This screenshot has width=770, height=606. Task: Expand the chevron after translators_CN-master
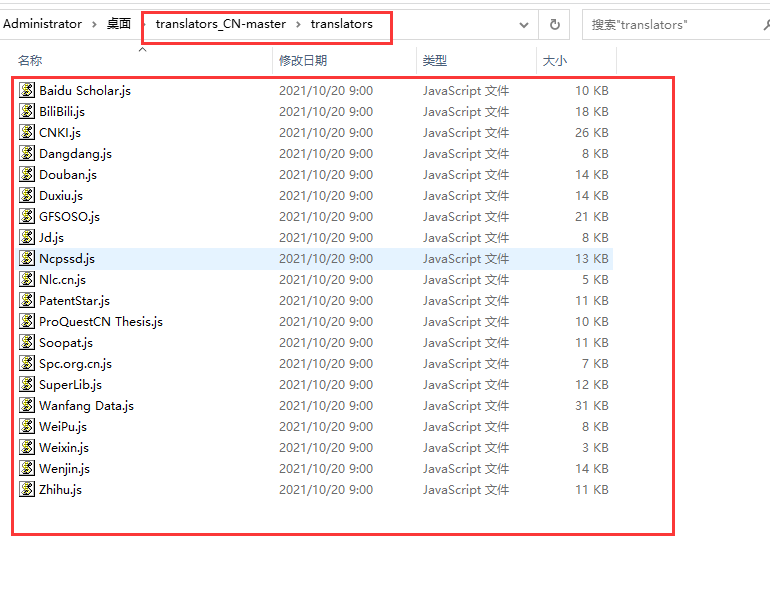(298, 24)
